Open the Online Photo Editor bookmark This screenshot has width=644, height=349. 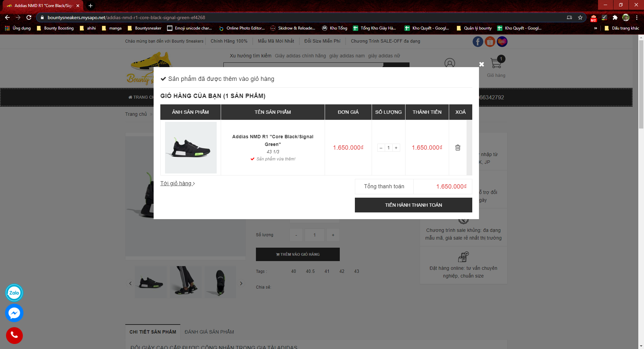click(x=242, y=28)
